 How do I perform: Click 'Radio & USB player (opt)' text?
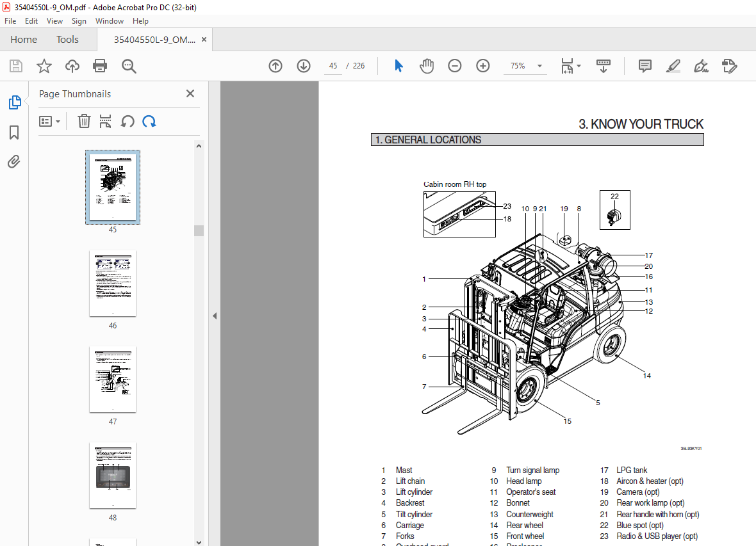(x=657, y=536)
